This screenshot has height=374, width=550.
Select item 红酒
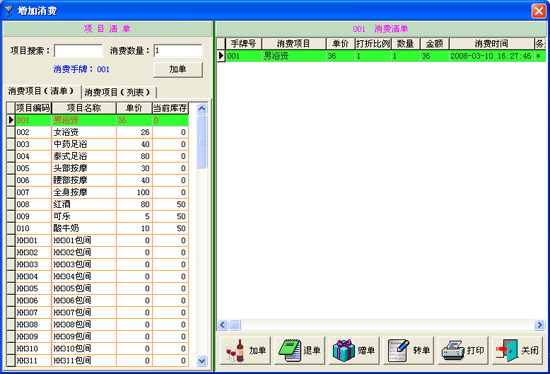98,204
